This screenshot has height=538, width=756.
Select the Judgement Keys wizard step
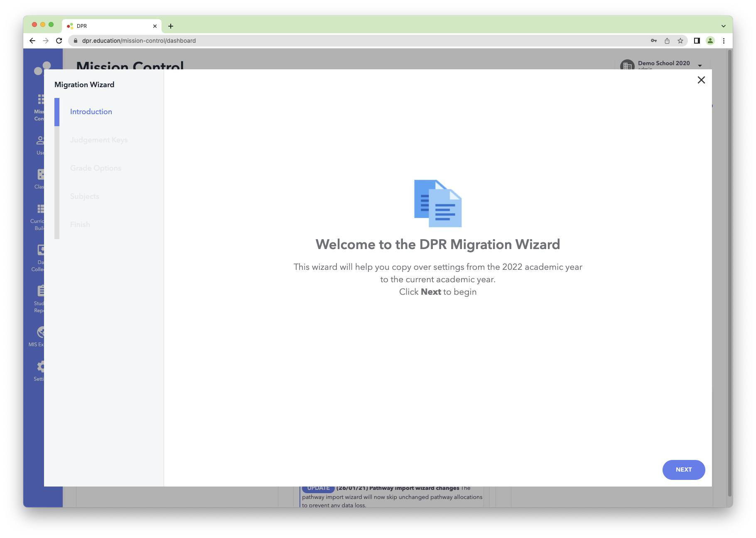(x=99, y=140)
